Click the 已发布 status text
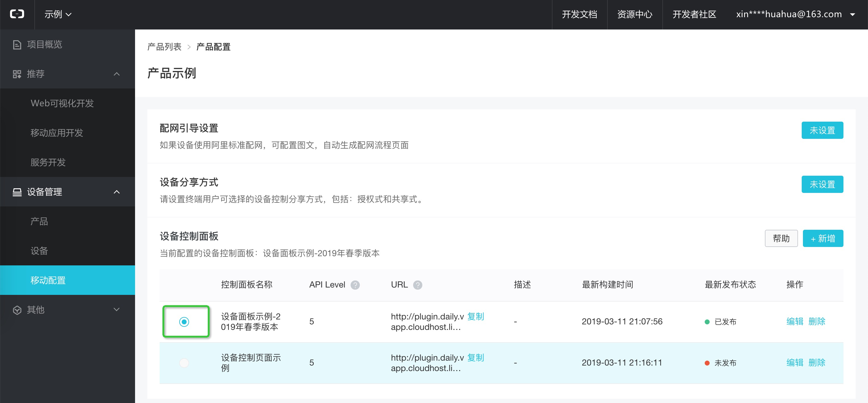 coord(725,322)
